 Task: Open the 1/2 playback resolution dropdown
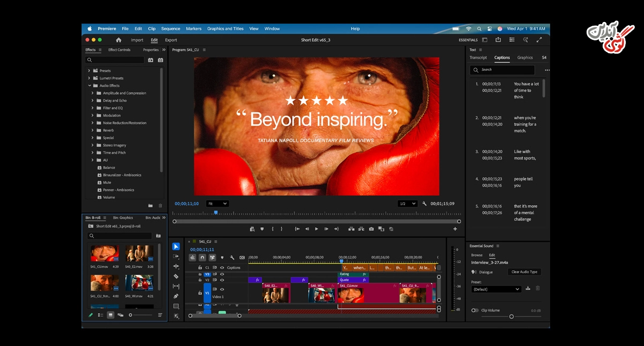pos(407,204)
